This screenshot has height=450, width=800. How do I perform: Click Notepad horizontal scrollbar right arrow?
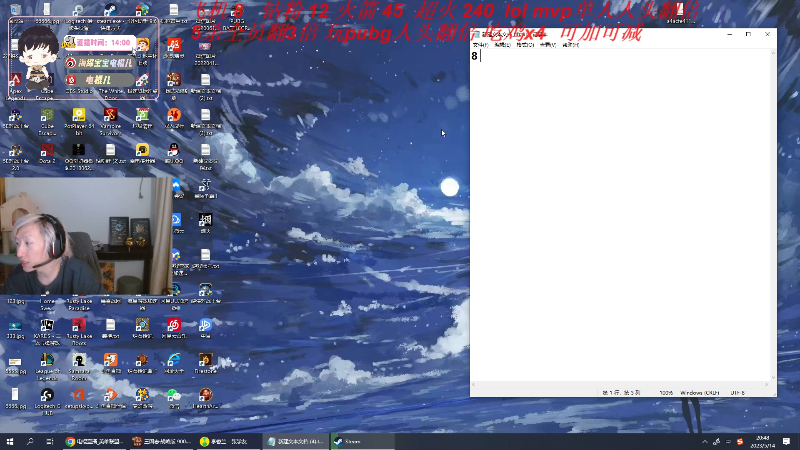point(766,385)
